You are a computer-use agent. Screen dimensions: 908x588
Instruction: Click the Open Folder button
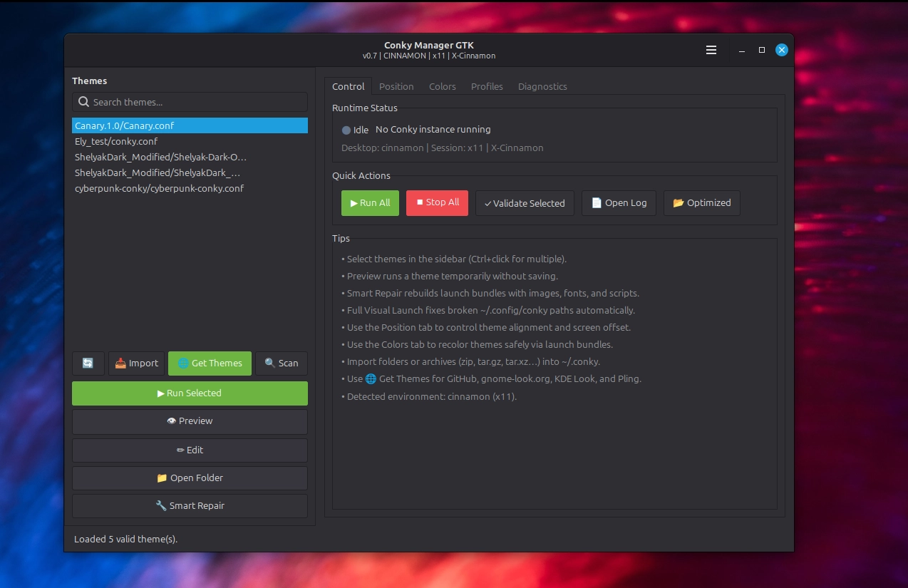pos(190,478)
